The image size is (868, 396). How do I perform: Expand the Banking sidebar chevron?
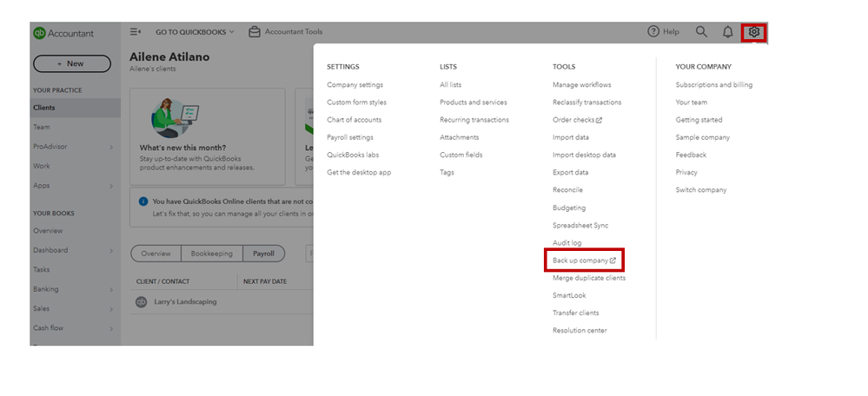pos(111,290)
